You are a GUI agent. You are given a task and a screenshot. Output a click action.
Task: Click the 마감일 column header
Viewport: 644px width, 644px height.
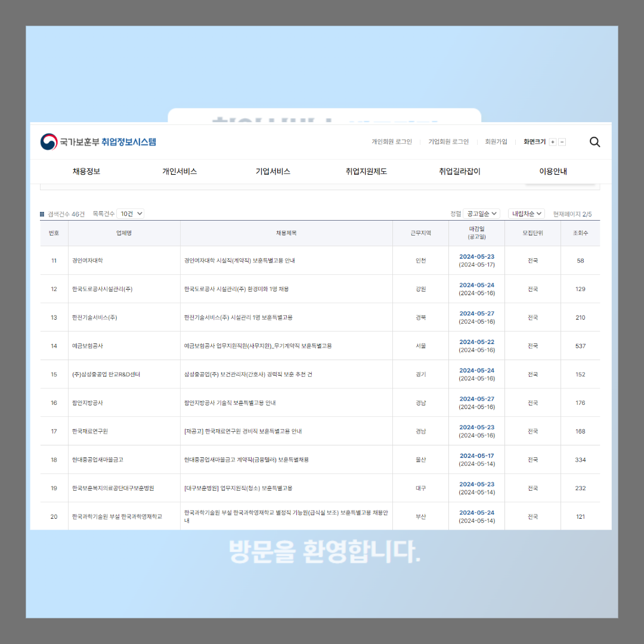coord(476,233)
